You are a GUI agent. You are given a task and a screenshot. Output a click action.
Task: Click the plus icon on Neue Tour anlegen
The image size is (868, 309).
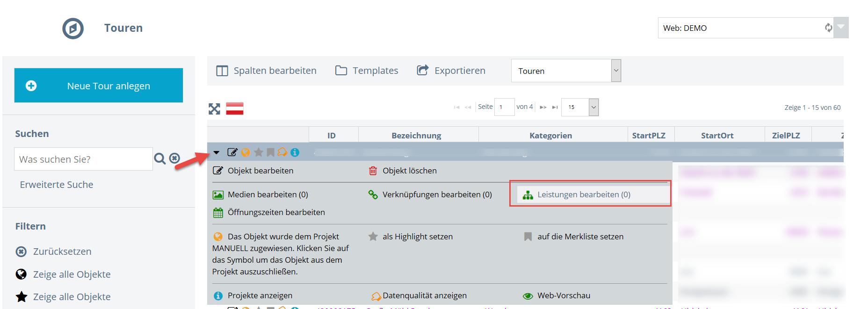point(31,86)
